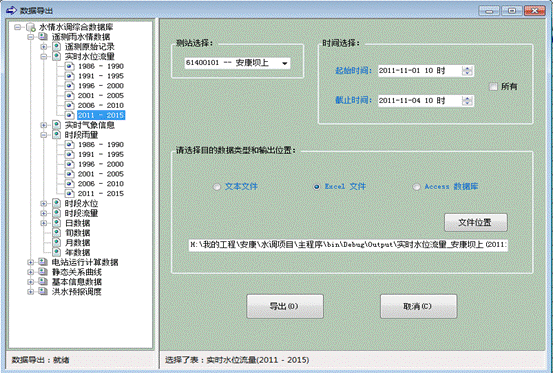Viewport: 553px width, 373px height.
Task: Select the 月数据 tree label
Action: pyautogui.click(x=78, y=243)
